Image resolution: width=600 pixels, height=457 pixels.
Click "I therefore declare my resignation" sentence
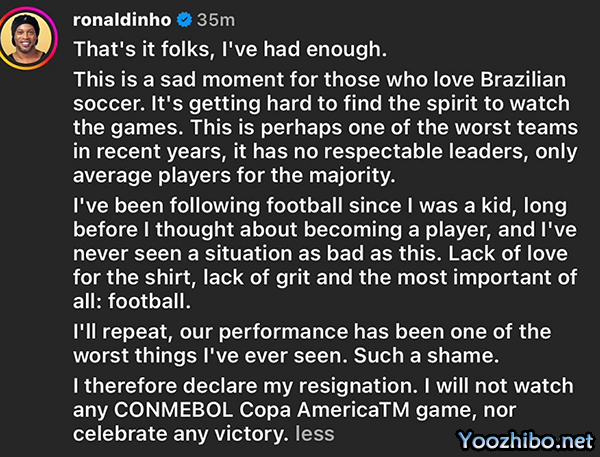point(220,388)
